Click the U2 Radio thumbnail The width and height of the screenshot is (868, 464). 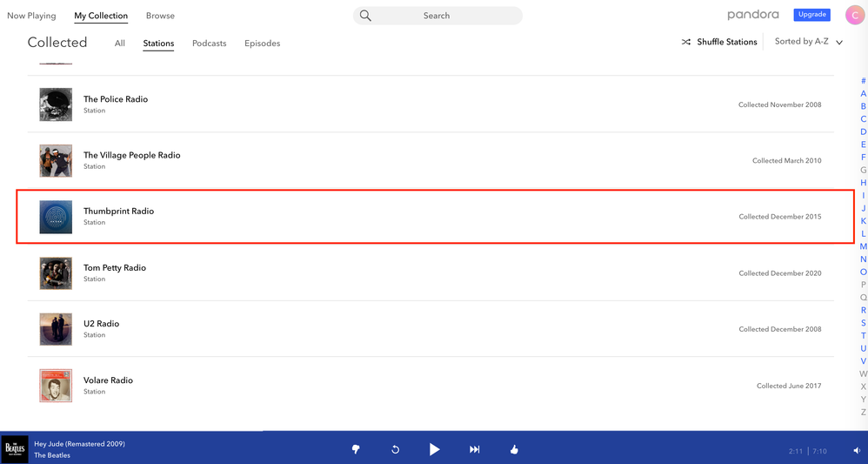56,329
